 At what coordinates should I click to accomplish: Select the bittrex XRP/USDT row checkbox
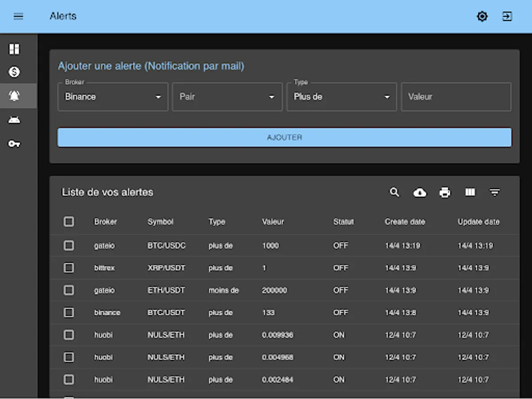coord(69,268)
